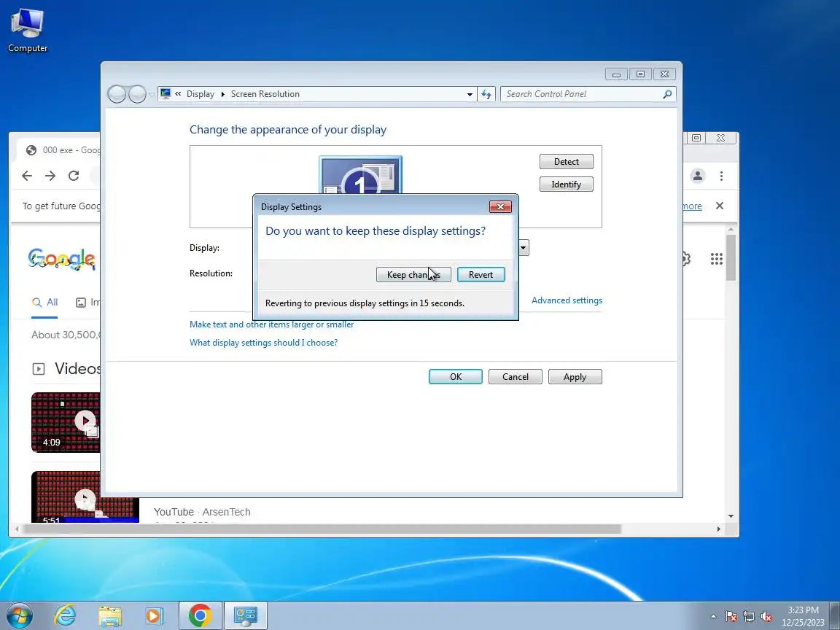The width and height of the screenshot is (840, 630).
Task: Open the Chrome three-dot menu
Action: pos(722,176)
